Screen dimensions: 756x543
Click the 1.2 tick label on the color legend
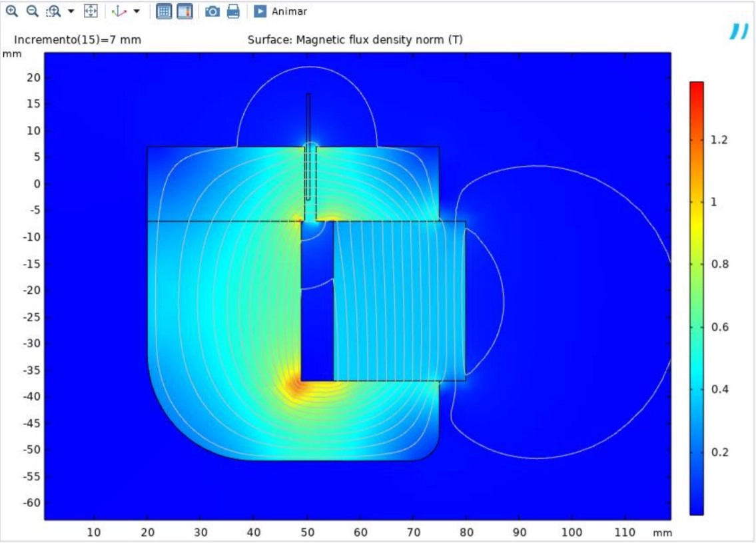click(719, 140)
